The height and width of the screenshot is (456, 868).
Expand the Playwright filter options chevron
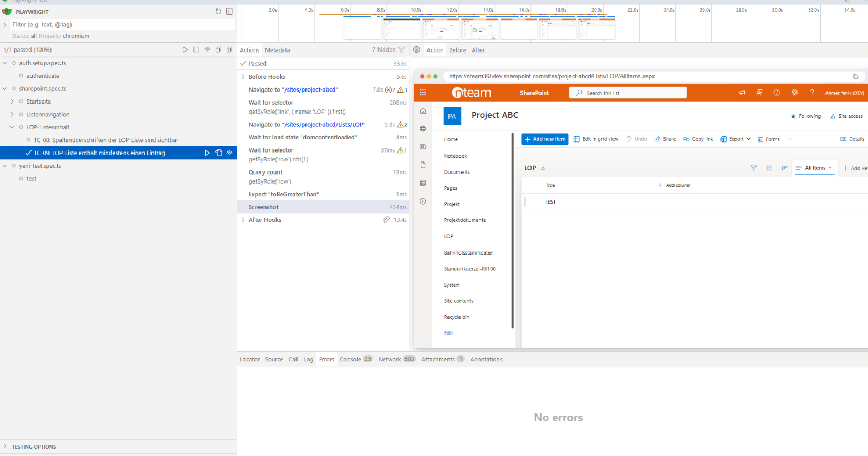5,25
